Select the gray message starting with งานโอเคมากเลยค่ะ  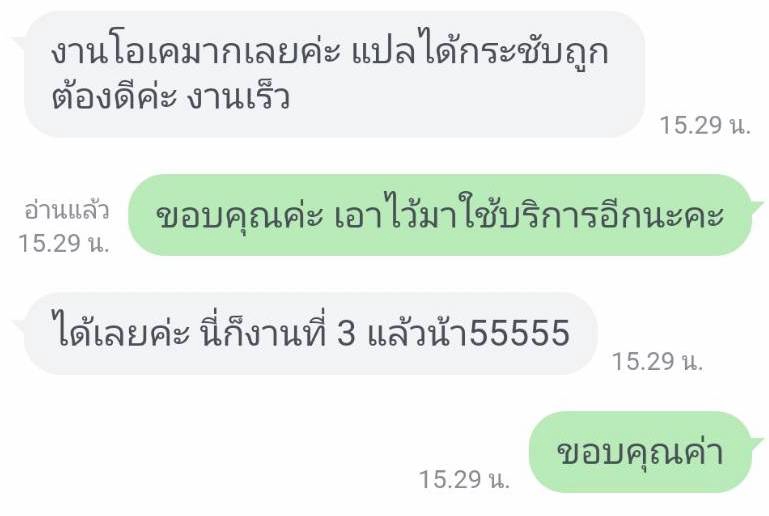(x=334, y=74)
